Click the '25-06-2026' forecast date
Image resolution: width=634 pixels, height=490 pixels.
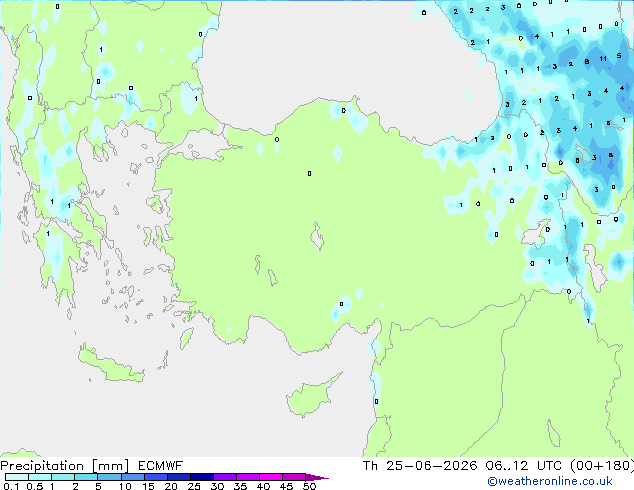pos(431,466)
